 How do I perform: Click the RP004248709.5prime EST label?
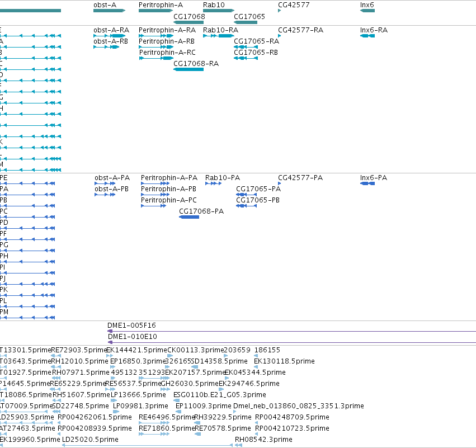point(292,417)
